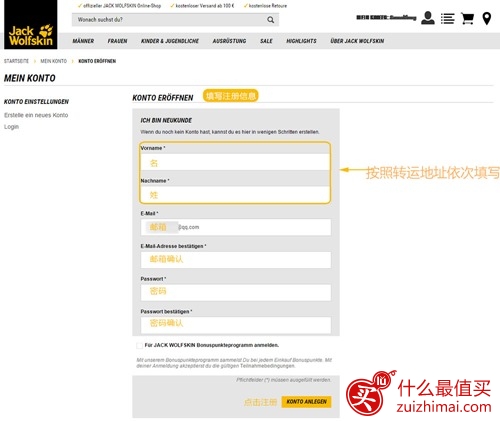Open the shopping cart icon
Viewport: 500px width, 421px height.
[467, 19]
